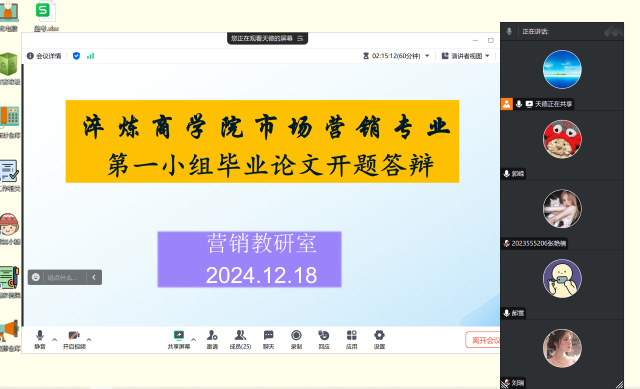Minimize the meeting window
The width and height of the screenshot is (640, 389).
[475, 40]
